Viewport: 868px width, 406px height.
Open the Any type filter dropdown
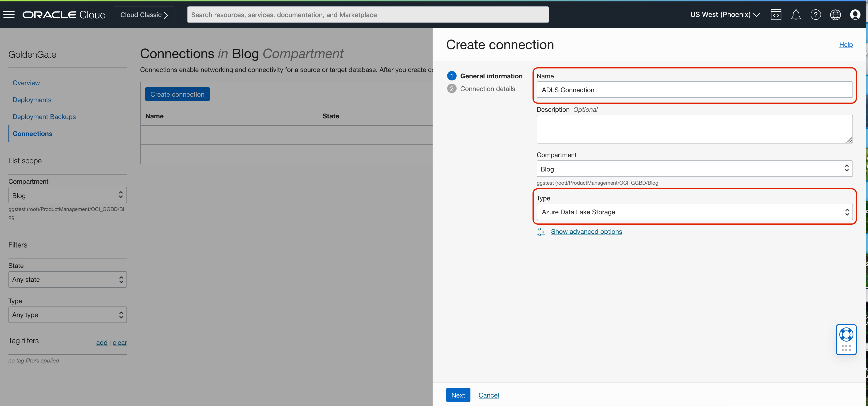[x=67, y=315]
